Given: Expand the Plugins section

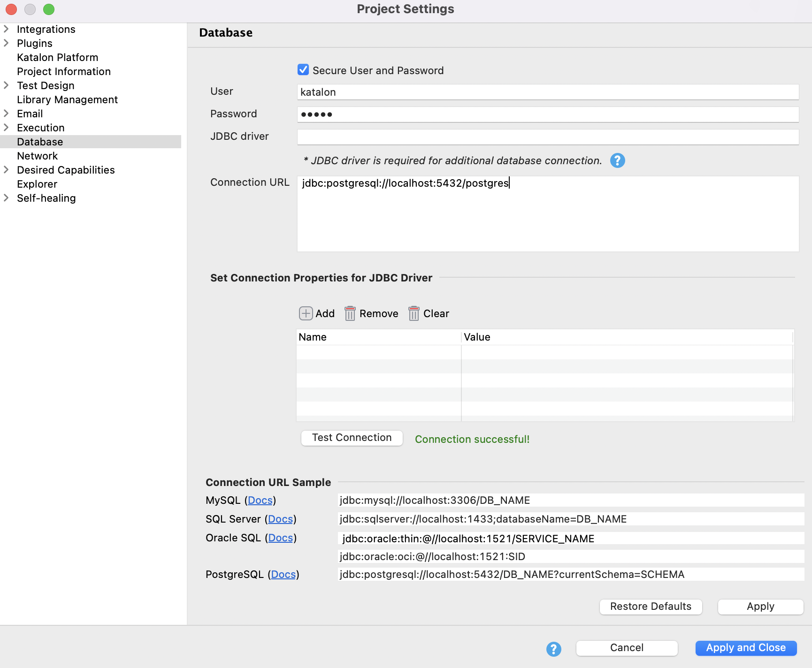Looking at the screenshot, I should coord(7,43).
